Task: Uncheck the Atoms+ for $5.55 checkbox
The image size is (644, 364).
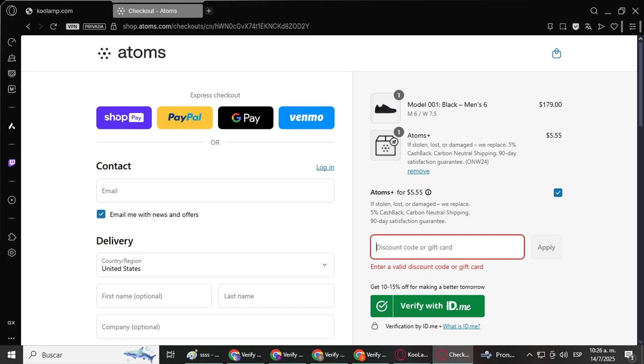Action: [558, 193]
